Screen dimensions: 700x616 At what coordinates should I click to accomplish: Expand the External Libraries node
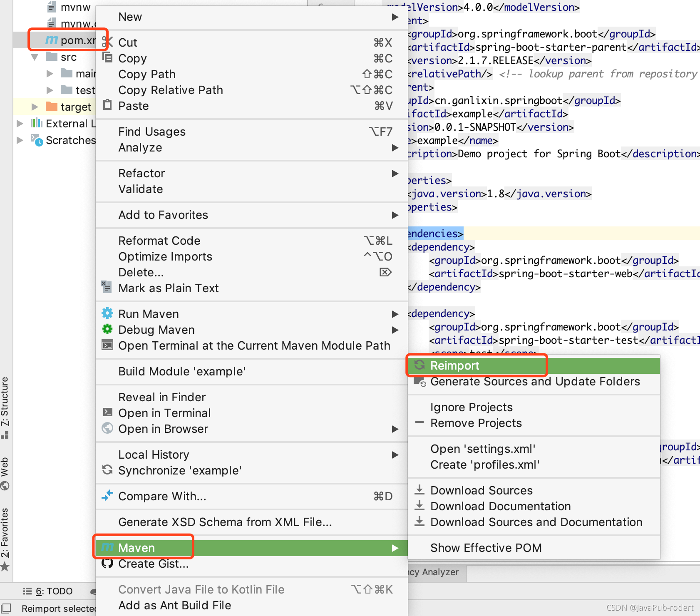point(20,123)
